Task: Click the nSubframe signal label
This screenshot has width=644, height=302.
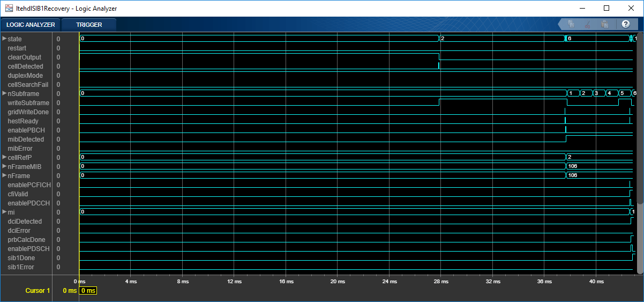Action: 23,94
